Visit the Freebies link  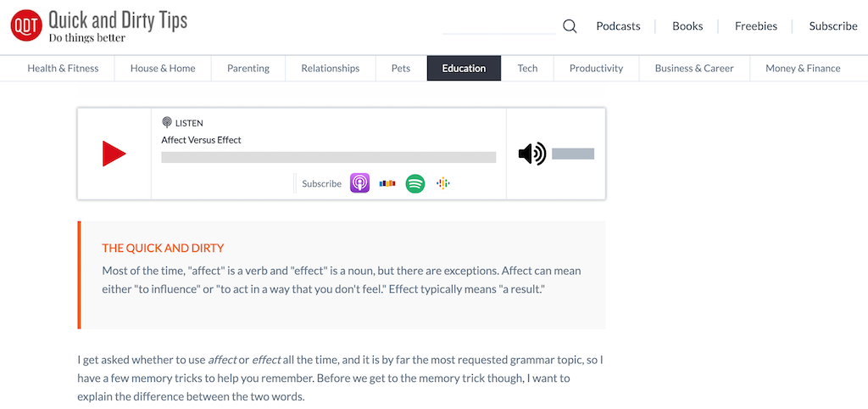click(756, 26)
